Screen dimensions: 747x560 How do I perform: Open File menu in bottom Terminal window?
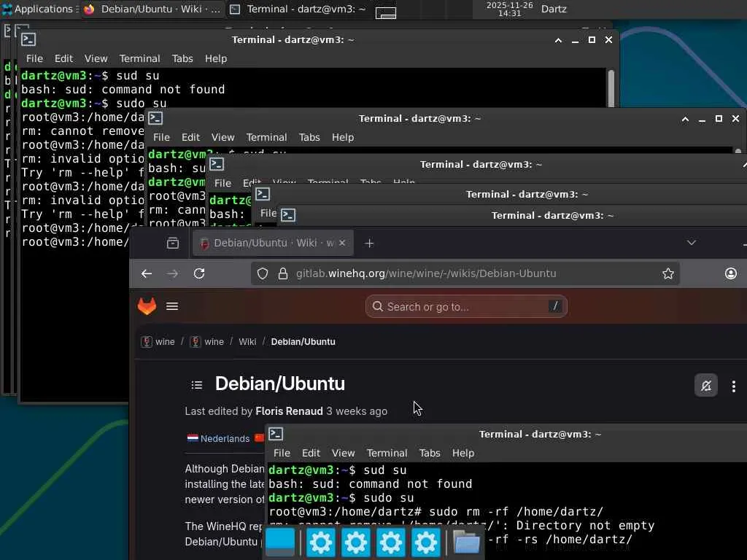pos(282,453)
